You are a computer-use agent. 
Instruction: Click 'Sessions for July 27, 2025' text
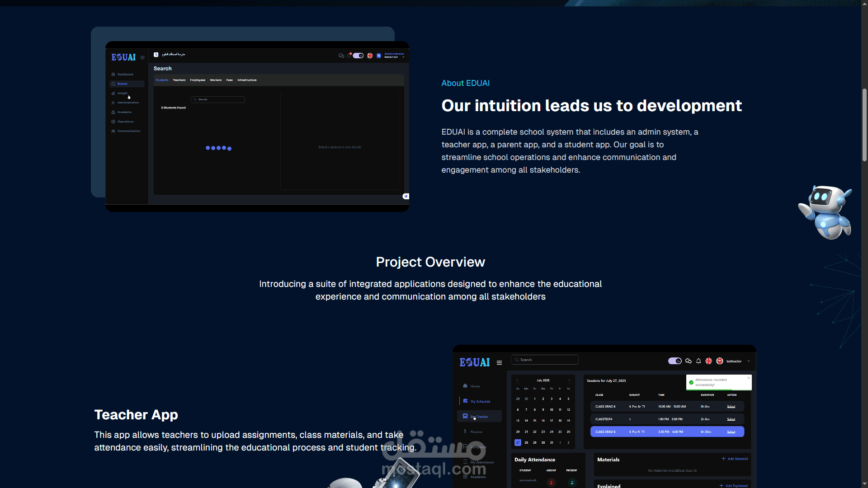coord(606,381)
